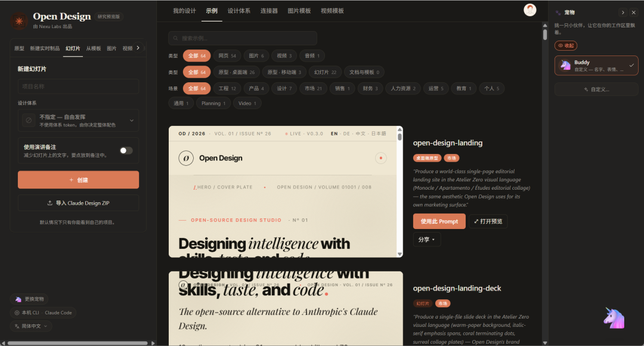The image size is (644, 346).
Task: Click the unicorn icon on the Buddy card
Action: click(565, 66)
